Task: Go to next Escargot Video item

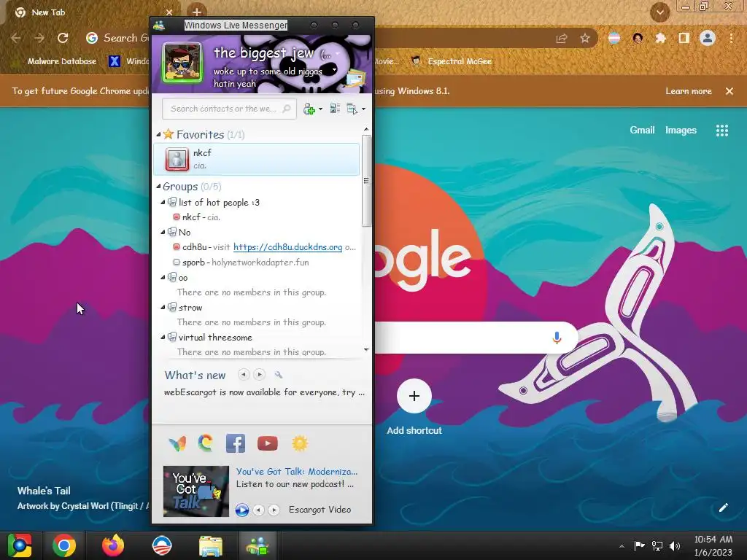Action: point(274,510)
